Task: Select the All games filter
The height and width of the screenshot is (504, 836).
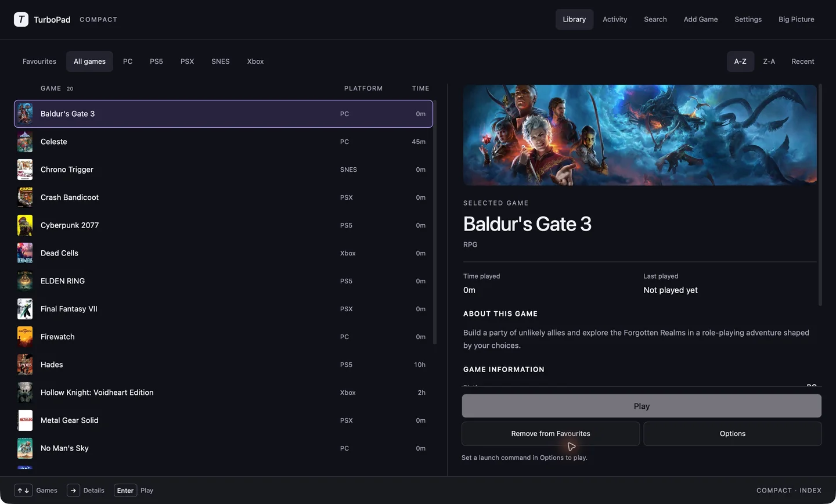Action: click(89, 62)
